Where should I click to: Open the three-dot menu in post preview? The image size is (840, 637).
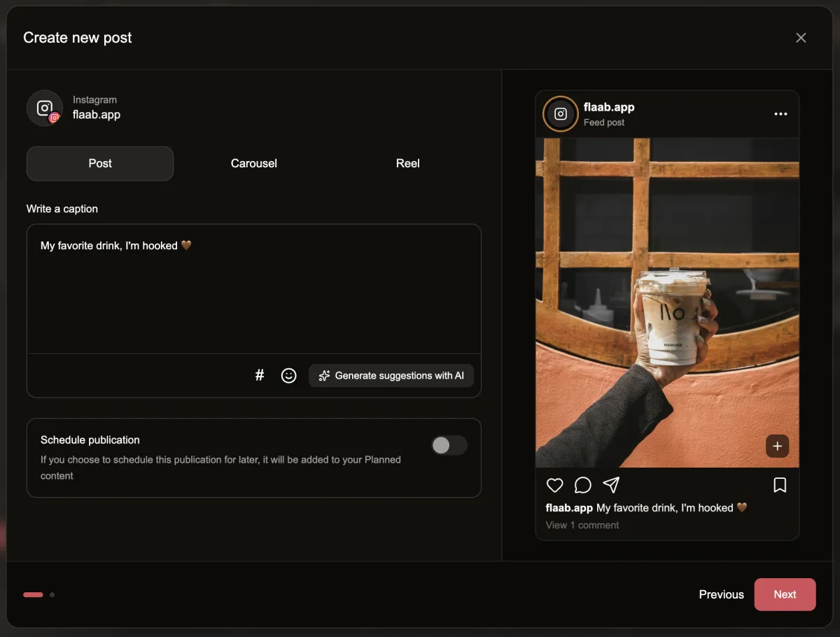[x=780, y=114]
